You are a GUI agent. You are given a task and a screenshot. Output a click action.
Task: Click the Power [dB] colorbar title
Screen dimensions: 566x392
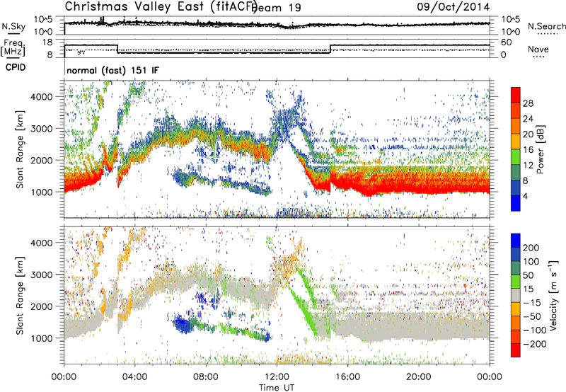[x=541, y=149]
